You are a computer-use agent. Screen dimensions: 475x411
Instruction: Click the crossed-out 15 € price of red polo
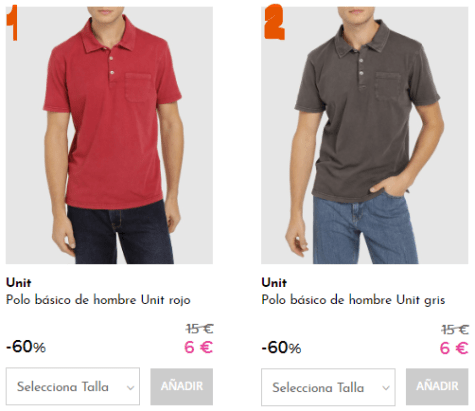200,329
